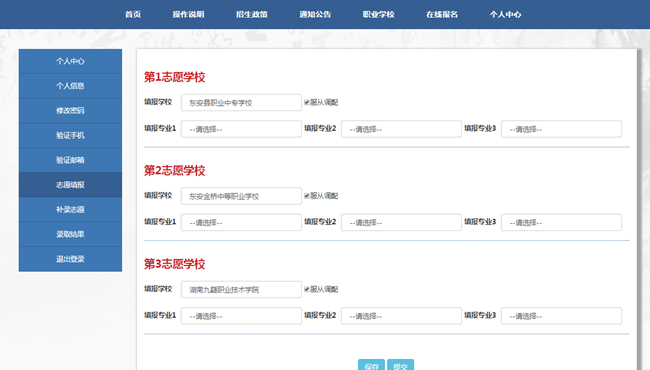Open 招生政策 in top navigation
The image size is (650, 370).
(x=252, y=15)
